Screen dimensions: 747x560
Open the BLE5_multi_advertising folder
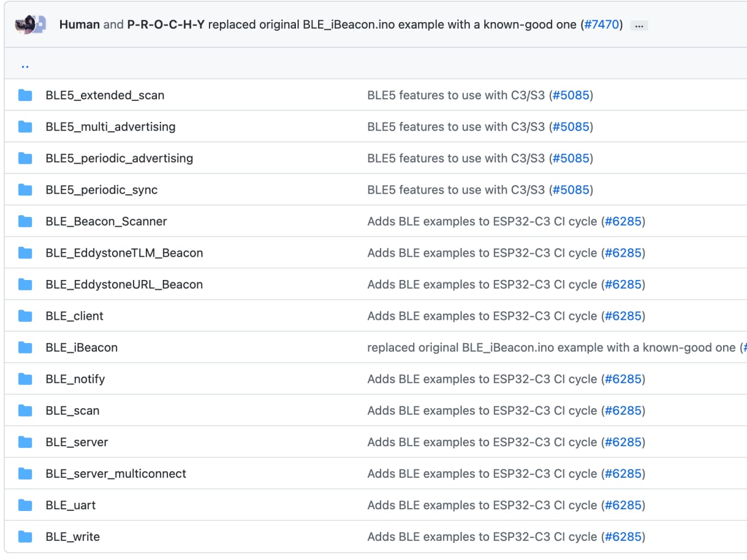coord(110,127)
